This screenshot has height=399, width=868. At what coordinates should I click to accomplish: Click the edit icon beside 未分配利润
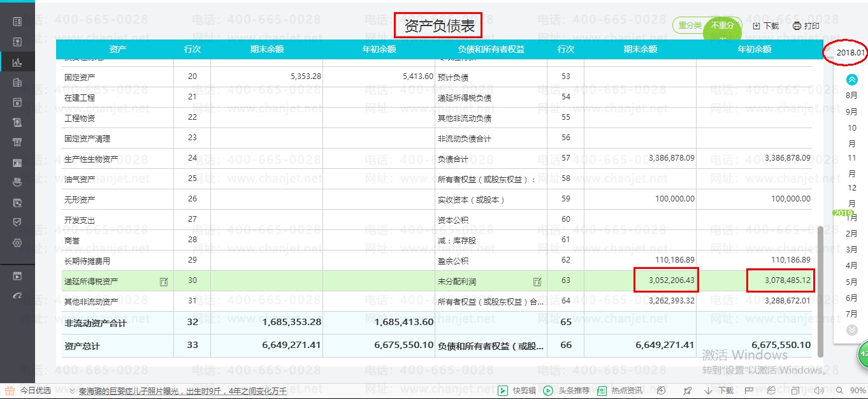537,280
